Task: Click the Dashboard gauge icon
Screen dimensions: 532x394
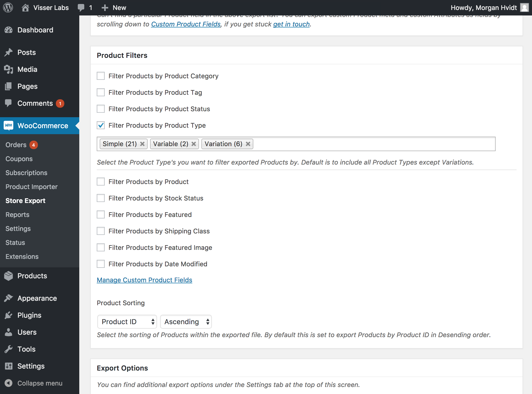Action: click(x=8, y=30)
